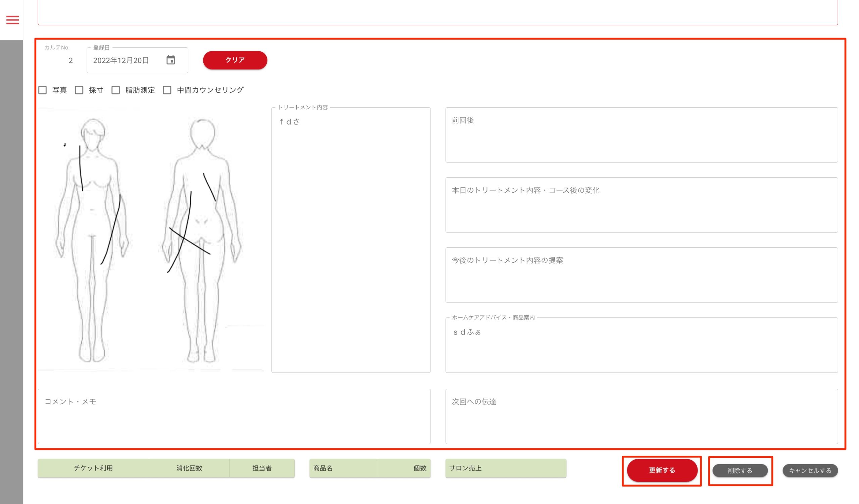The height and width of the screenshot is (504, 859).
Task: Enable the 採寸 checkbox
Action: (x=79, y=90)
